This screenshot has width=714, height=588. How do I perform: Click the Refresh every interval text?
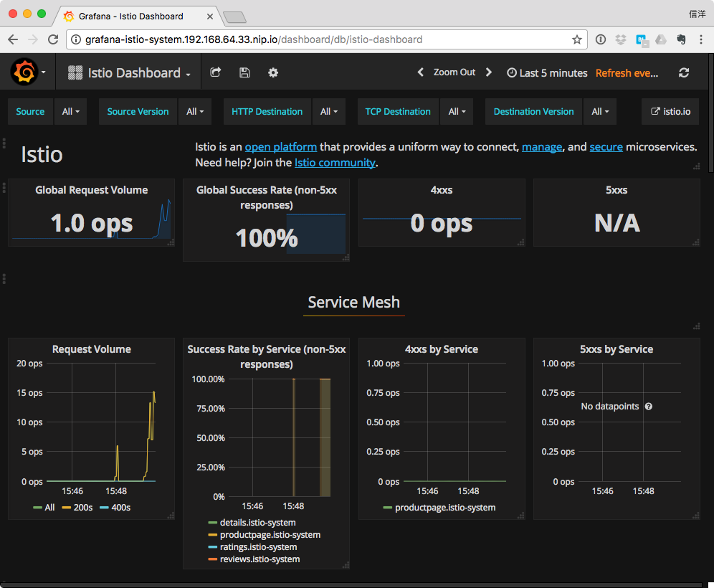tap(627, 73)
